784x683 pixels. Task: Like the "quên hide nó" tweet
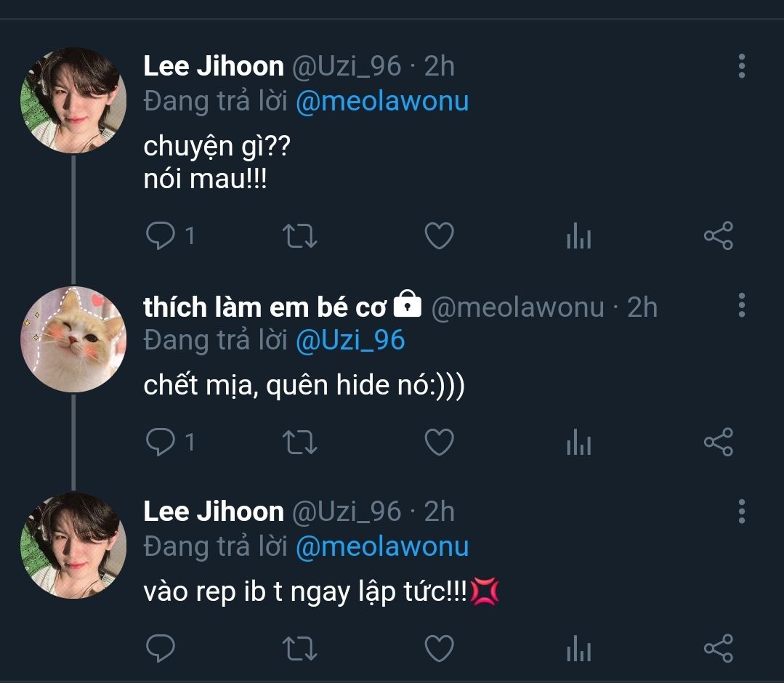pos(439,442)
